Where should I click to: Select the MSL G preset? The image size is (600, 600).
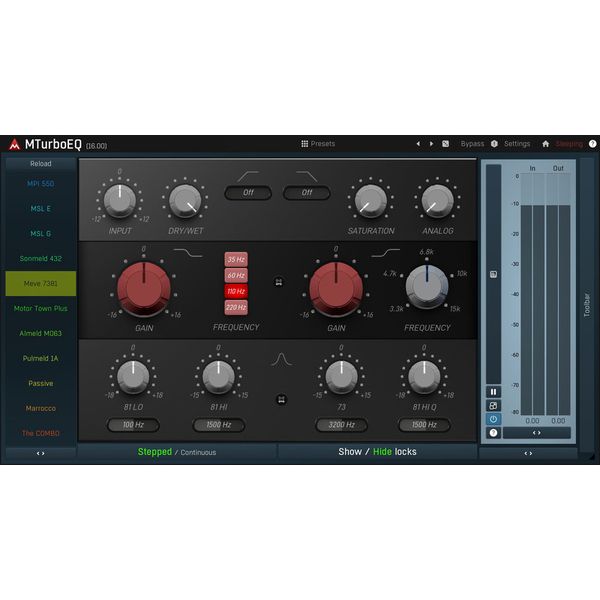point(41,233)
